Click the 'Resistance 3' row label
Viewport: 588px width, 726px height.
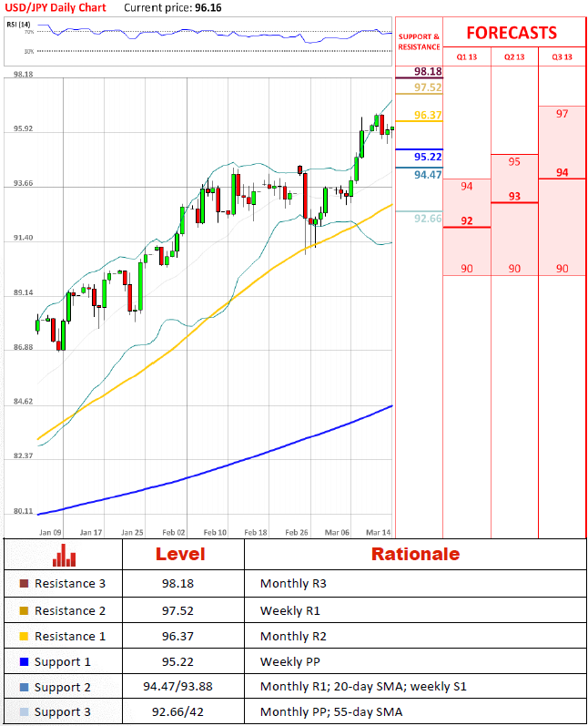tap(70, 583)
